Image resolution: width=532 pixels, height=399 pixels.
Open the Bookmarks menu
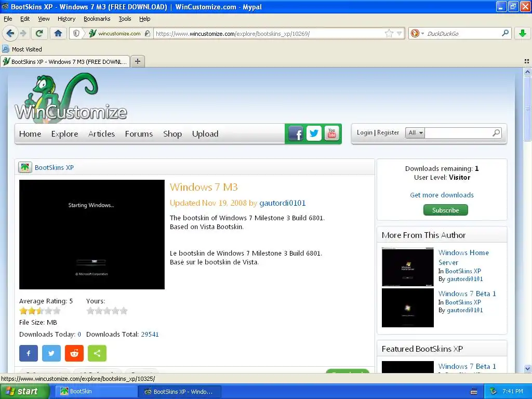pos(97,19)
